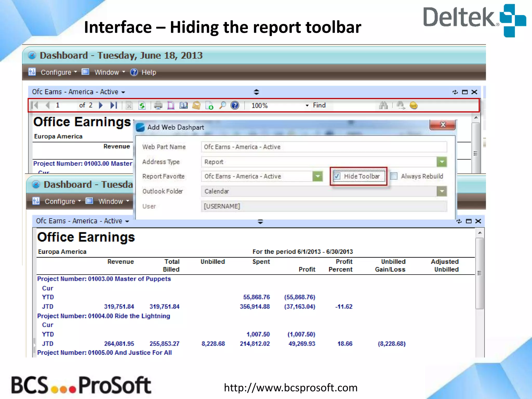Click refresh icon on lower Ofc Earns dashpart
The width and height of the screenshot is (532, 399).
point(459,221)
